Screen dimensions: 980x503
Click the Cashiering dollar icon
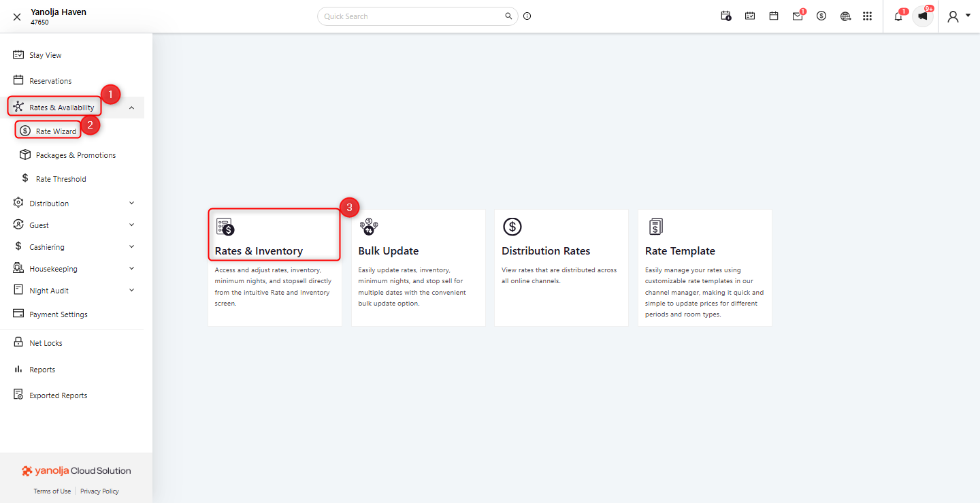coord(18,246)
